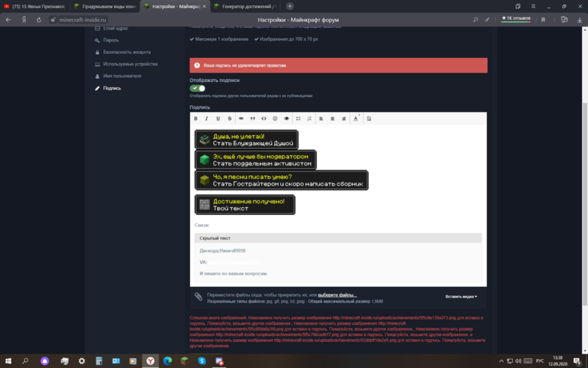Image resolution: width=588 pixels, height=368 pixels.
Task: Toggle bold formatting in signature editor
Action: coord(195,119)
